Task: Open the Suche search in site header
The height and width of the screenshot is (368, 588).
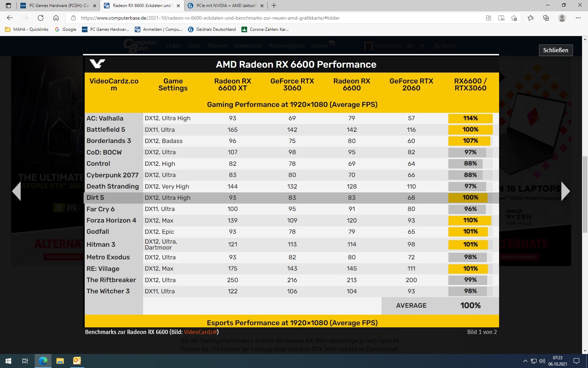Action: [x=445, y=46]
